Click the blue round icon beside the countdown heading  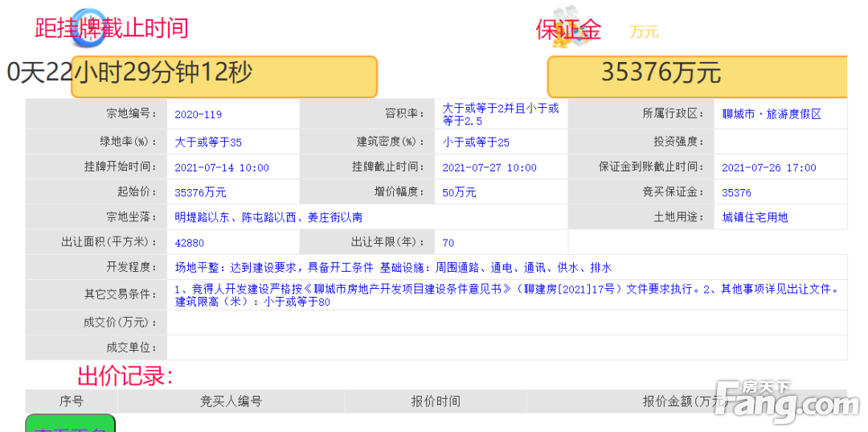click(88, 30)
